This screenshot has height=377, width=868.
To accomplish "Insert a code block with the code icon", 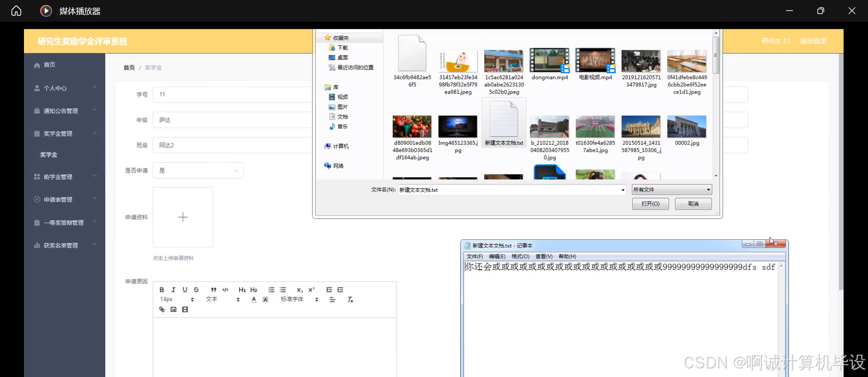I will coord(225,290).
